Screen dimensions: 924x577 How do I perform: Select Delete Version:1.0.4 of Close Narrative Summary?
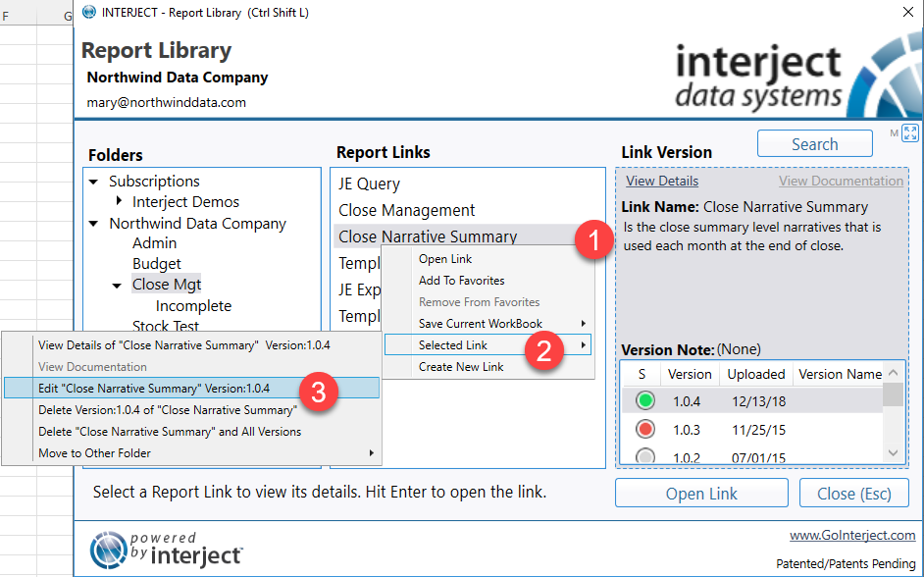click(x=168, y=409)
